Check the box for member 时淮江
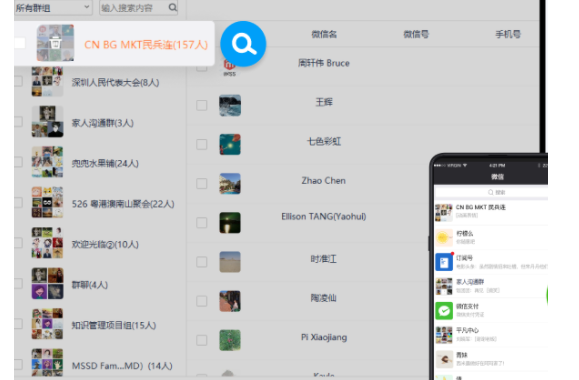The width and height of the screenshot is (579, 380). click(202, 262)
